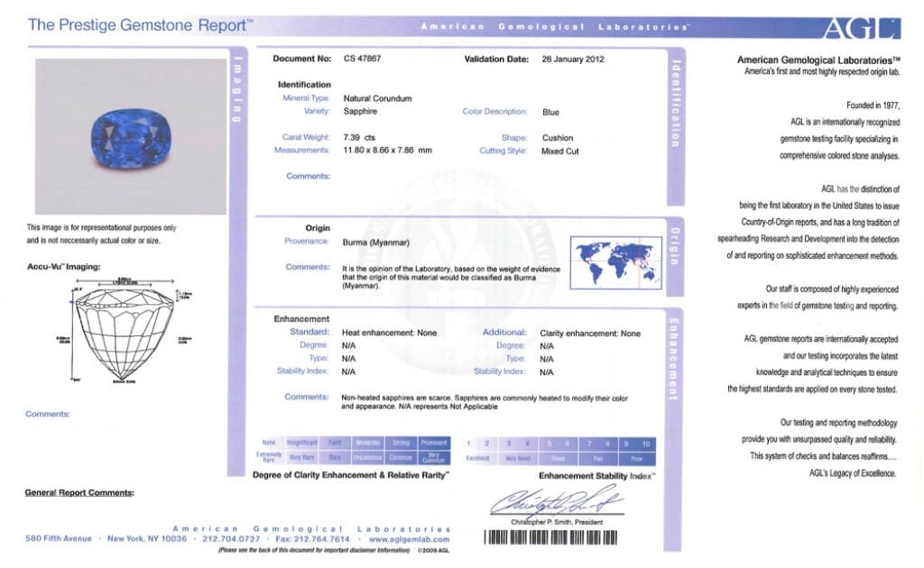Viewport: 924px width, 568px height.
Task: Click the "Moderate" cell in clarity scale
Action: click(368, 443)
